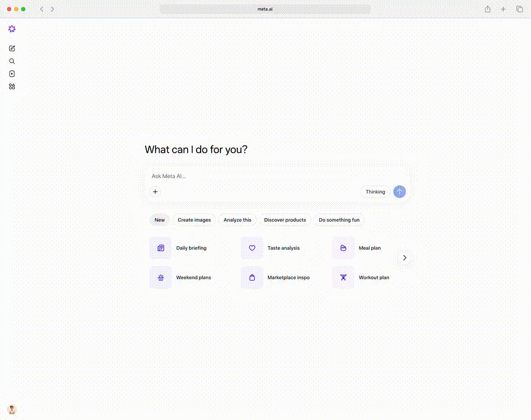Image resolution: width=531 pixels, height=420 pixels.
Task: Click the Daily briefing icon
Action: point(161,248)
